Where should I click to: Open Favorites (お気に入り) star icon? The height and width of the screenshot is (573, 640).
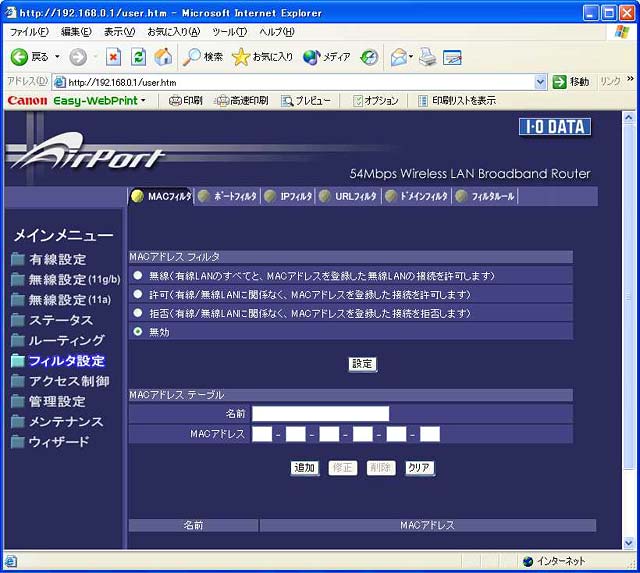tap(240, 57)
